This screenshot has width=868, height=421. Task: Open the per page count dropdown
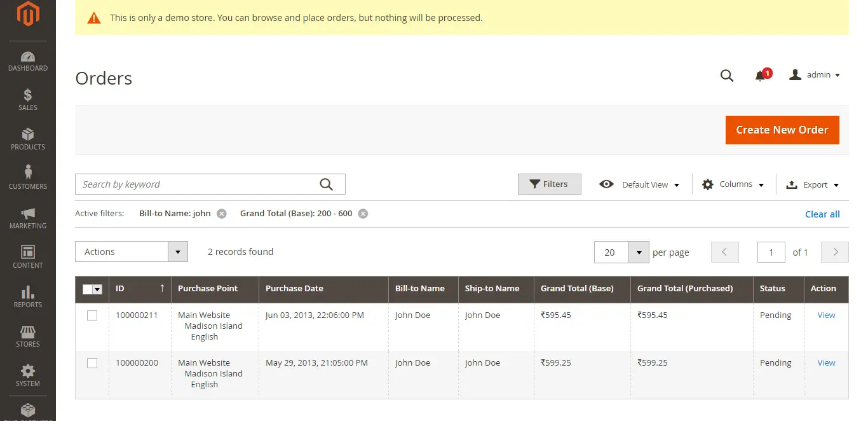[x=638, y=252]
